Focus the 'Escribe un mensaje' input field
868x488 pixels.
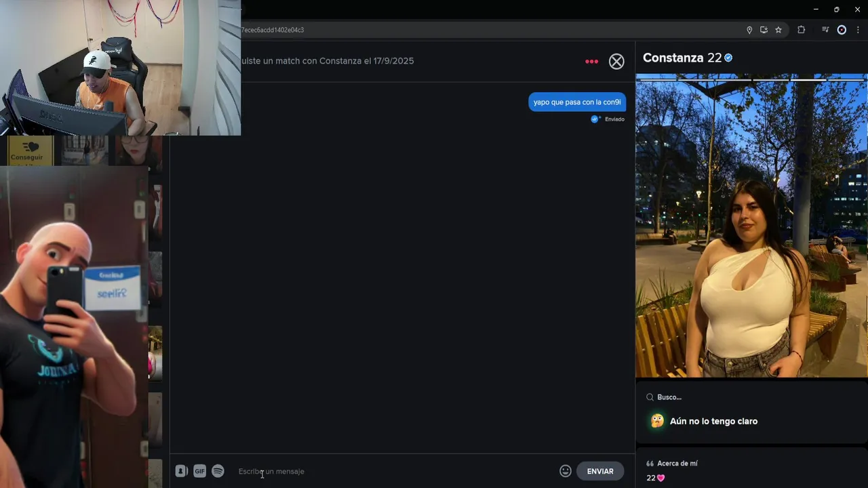coord(395,471)
